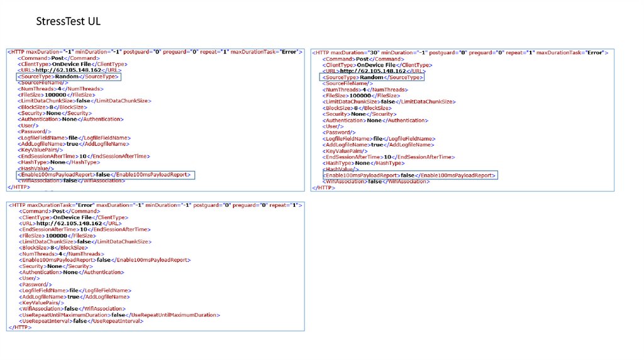Click URL http://62.105.148.162 in upper-right block

[x=374, y=71]
